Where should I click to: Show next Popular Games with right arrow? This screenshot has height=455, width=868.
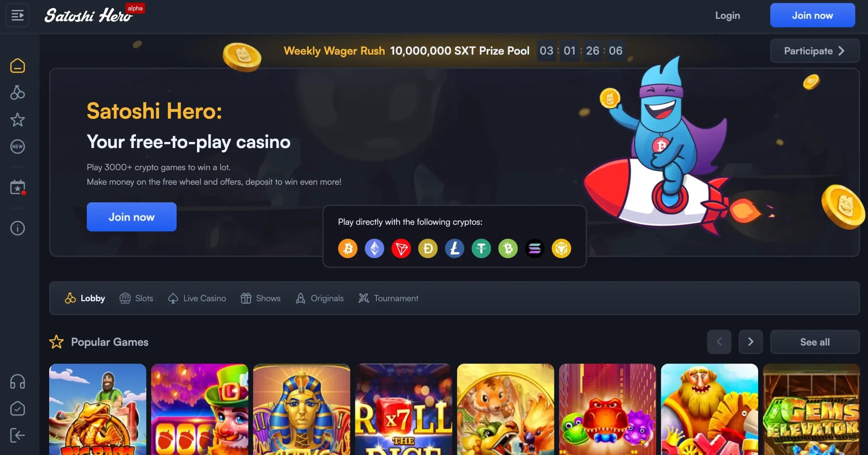[751, 342]
